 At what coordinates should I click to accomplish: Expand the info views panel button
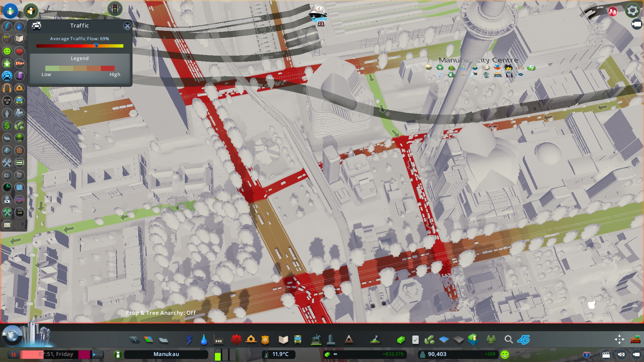coord(10,11)
